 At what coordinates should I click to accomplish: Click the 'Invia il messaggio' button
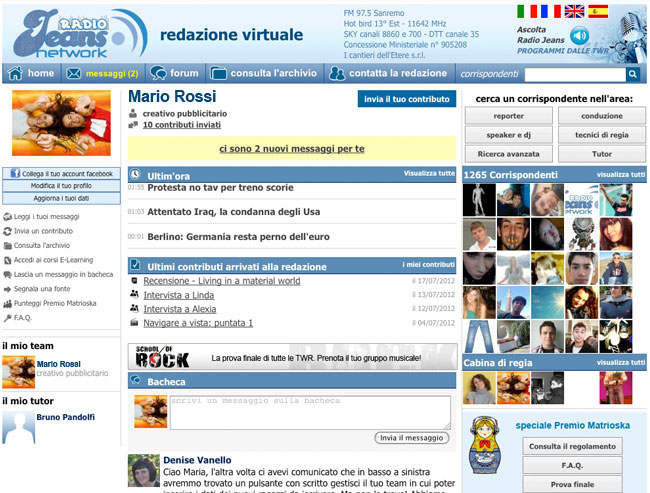click(412, 438)
